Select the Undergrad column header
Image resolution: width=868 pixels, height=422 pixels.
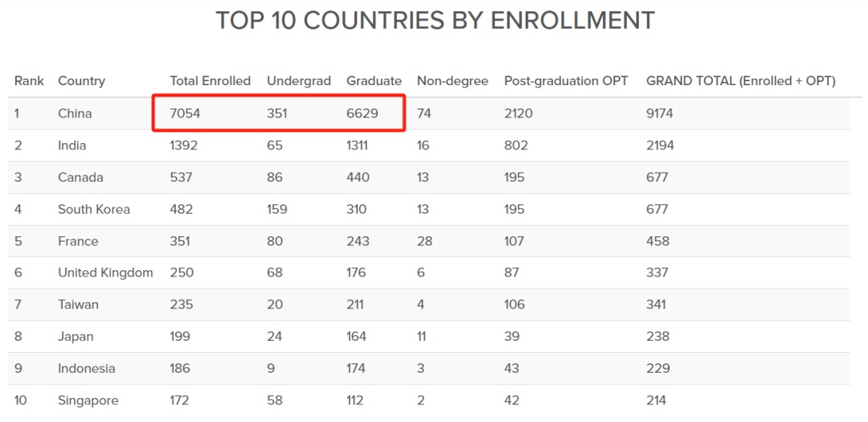pos(298,81)
